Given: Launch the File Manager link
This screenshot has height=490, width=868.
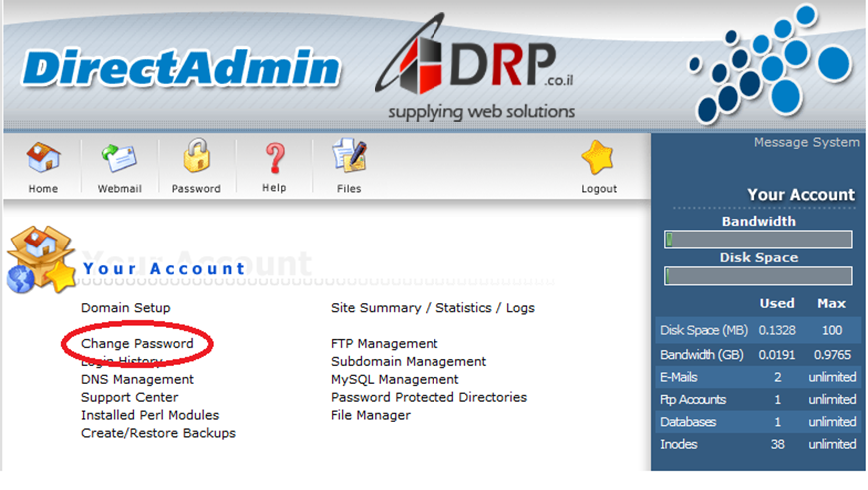Looking at the screenshot, I should 370,416.
